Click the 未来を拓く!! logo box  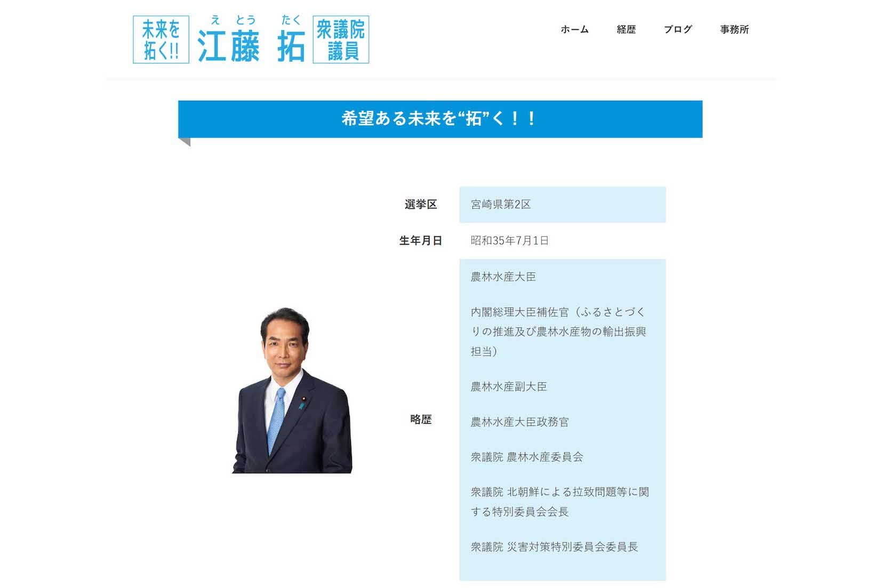tap(162, 39)
